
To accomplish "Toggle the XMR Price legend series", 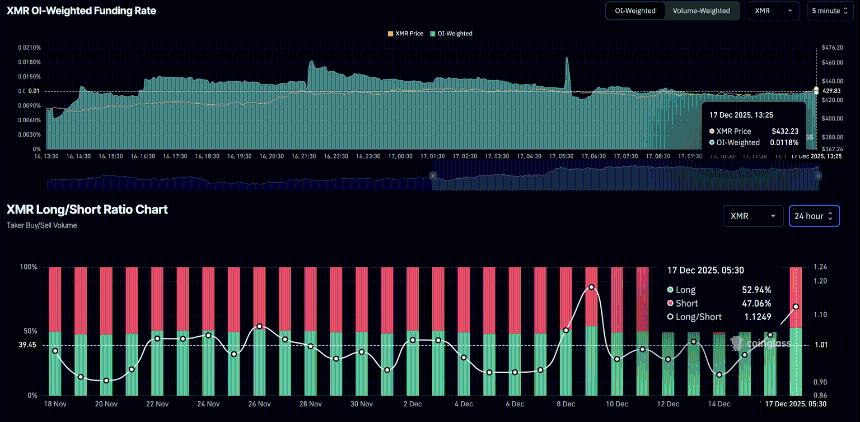I will tap(405, 33).
